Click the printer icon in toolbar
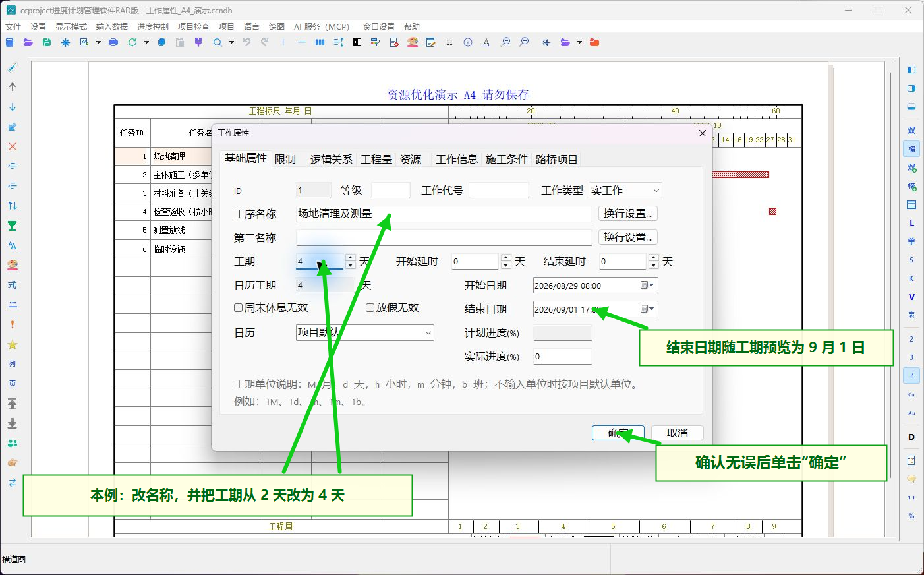 tap(113, 42)
